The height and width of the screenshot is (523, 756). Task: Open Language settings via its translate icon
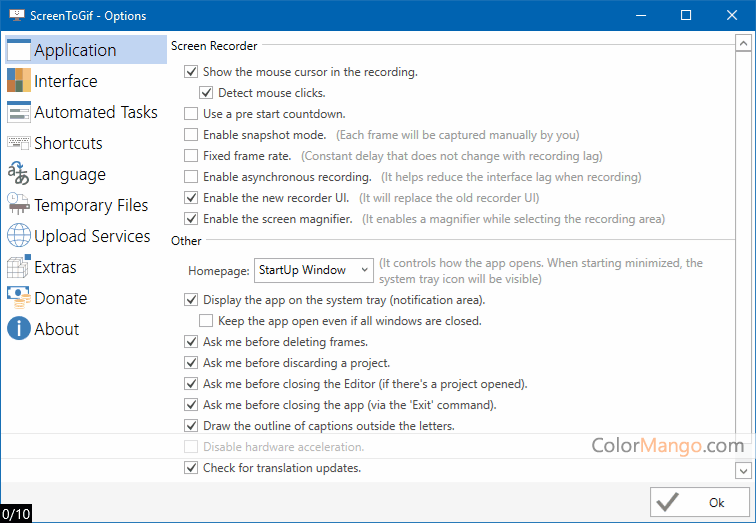(19, 174)
